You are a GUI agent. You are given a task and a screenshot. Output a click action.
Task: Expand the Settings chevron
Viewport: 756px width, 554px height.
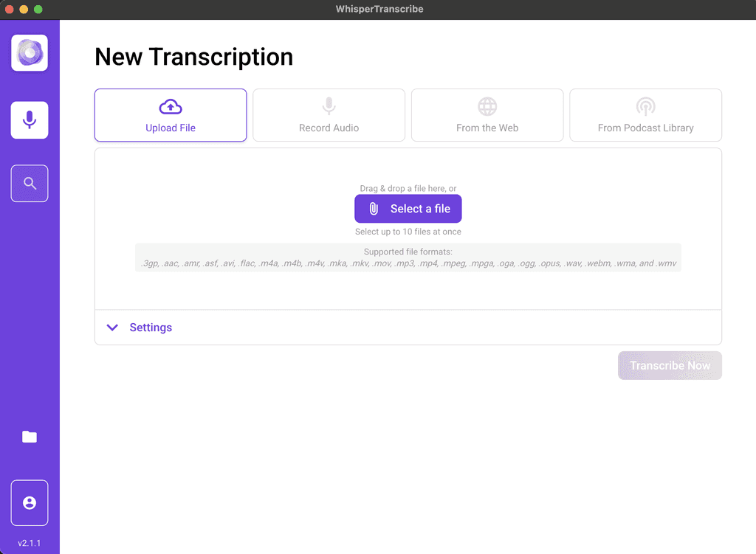tap(112, 328)
